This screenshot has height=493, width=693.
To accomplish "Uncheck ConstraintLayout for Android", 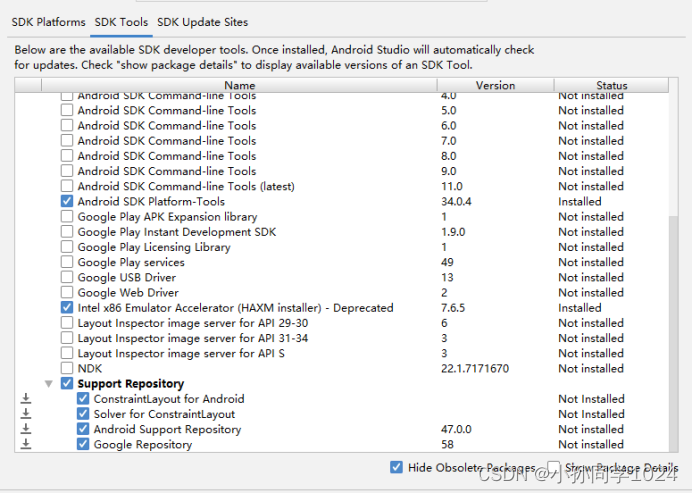I will (83, 399).
